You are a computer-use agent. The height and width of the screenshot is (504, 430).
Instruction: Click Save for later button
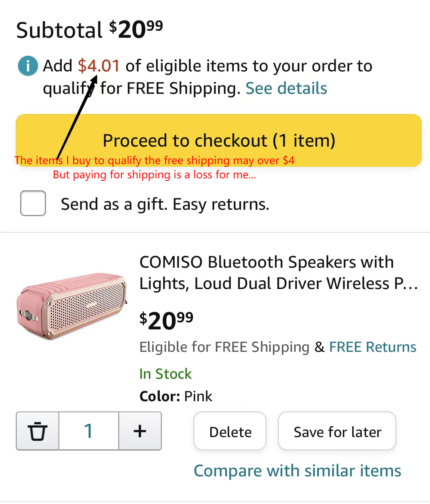pyautogui.click(x=337, y=431)
